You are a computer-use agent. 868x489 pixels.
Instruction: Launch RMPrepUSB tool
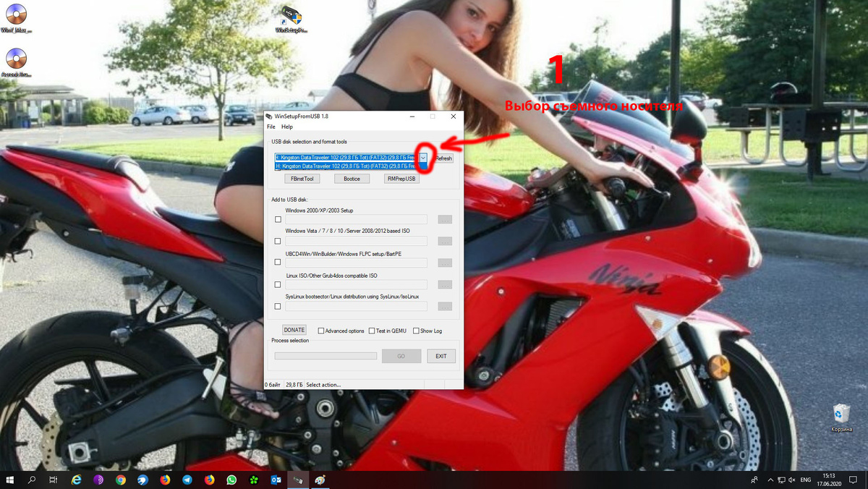coord(401,179)
